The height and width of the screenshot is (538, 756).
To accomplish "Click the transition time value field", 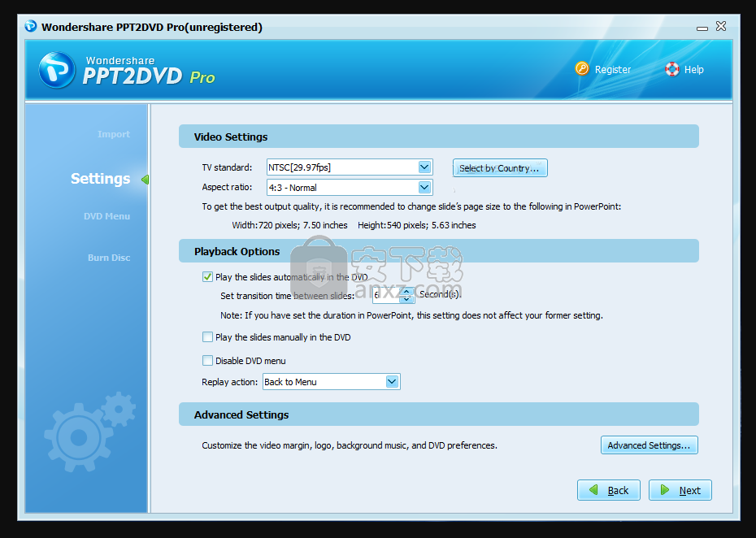I will (x=387, y=294).
